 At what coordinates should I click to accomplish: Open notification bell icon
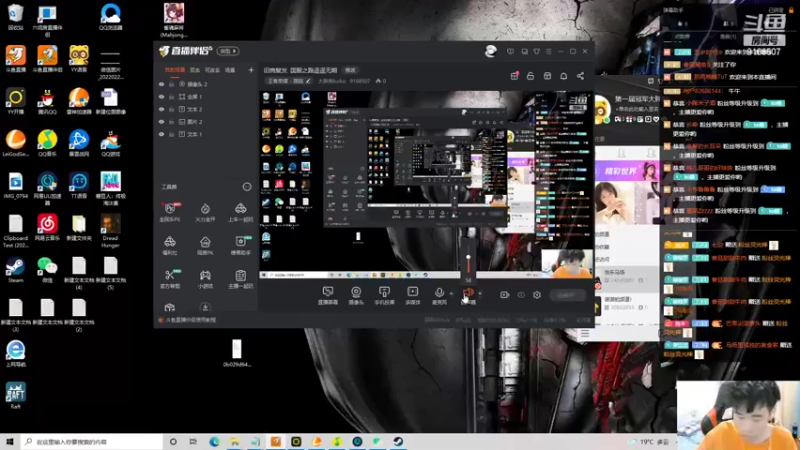(x=564, y=76)
